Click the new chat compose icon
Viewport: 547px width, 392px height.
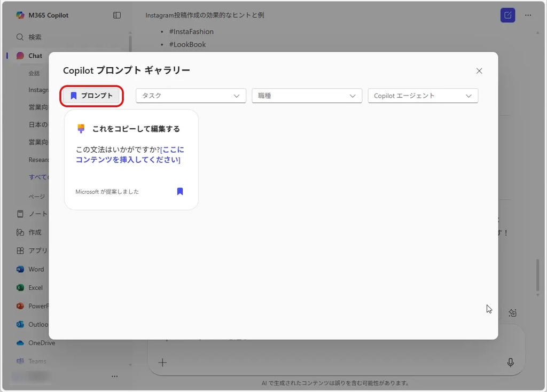507,15
